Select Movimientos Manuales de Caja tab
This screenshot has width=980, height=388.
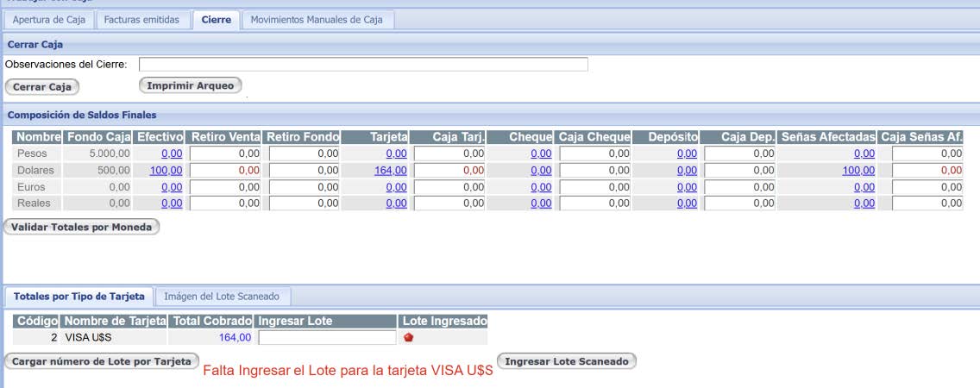click(x=318, y=19)
